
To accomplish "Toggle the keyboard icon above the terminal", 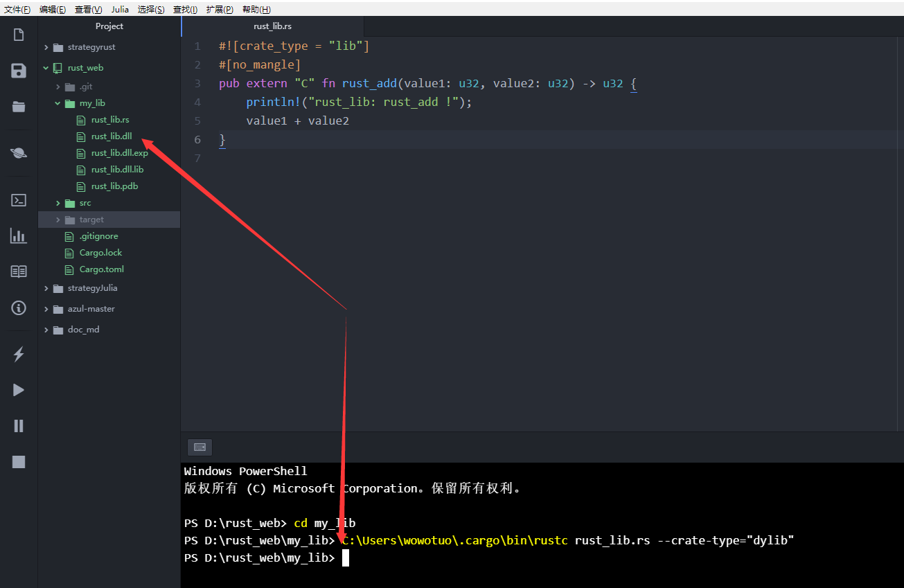I will (x=200, y=447).
